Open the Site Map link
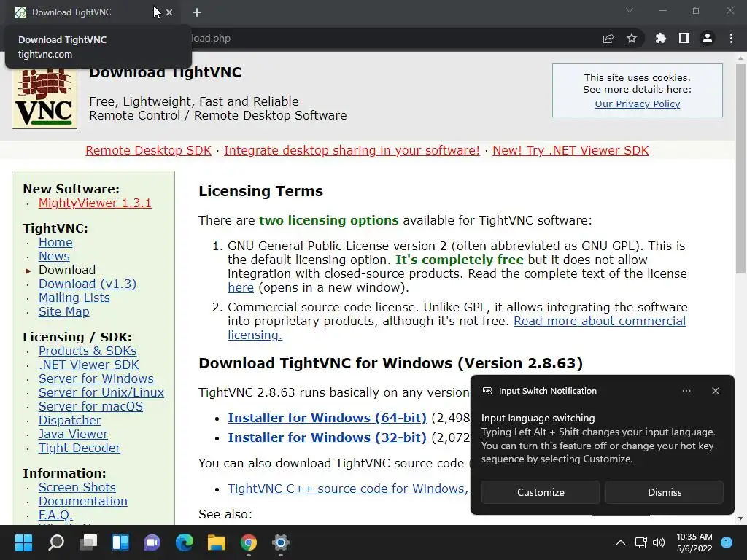This screenshot has height=560, width=747. click(64, 311)
